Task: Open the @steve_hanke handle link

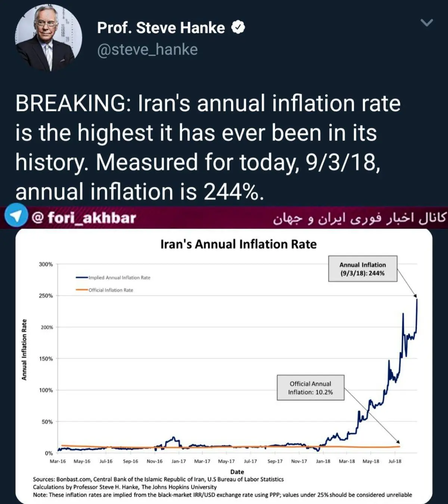Action: coord(147,49)
